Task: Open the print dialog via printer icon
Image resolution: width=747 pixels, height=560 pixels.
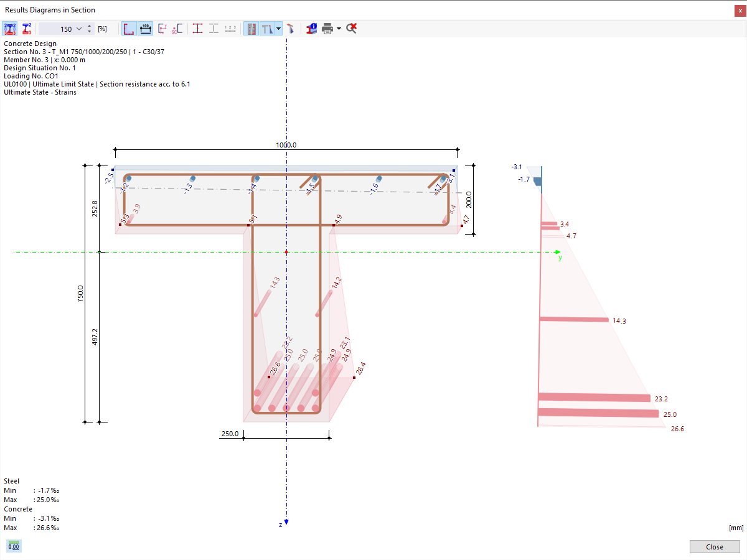Action: (x=326, y=29)
